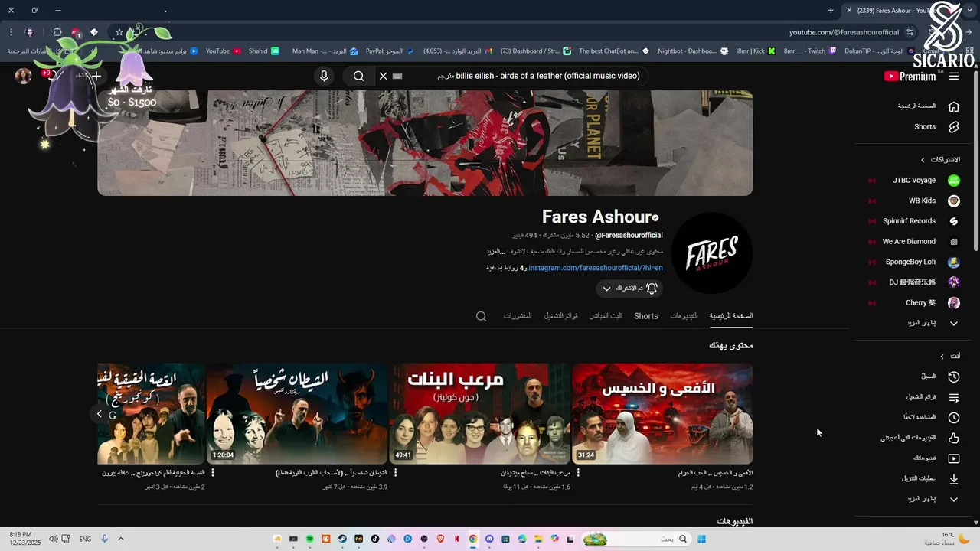Open the AdBlock extension icon

(x=76, y=32)
